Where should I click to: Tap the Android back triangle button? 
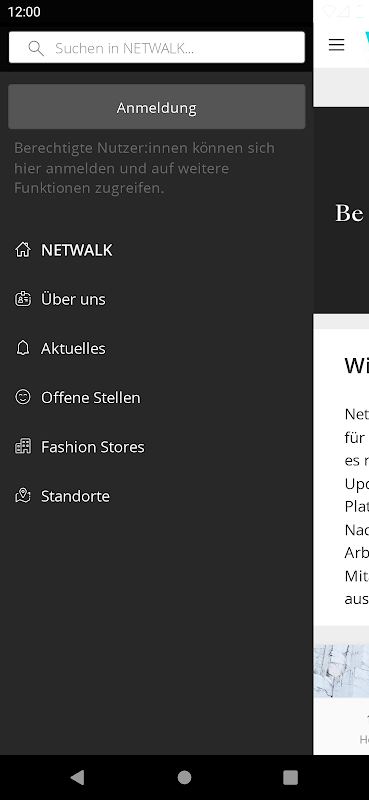tap(77, 777)
